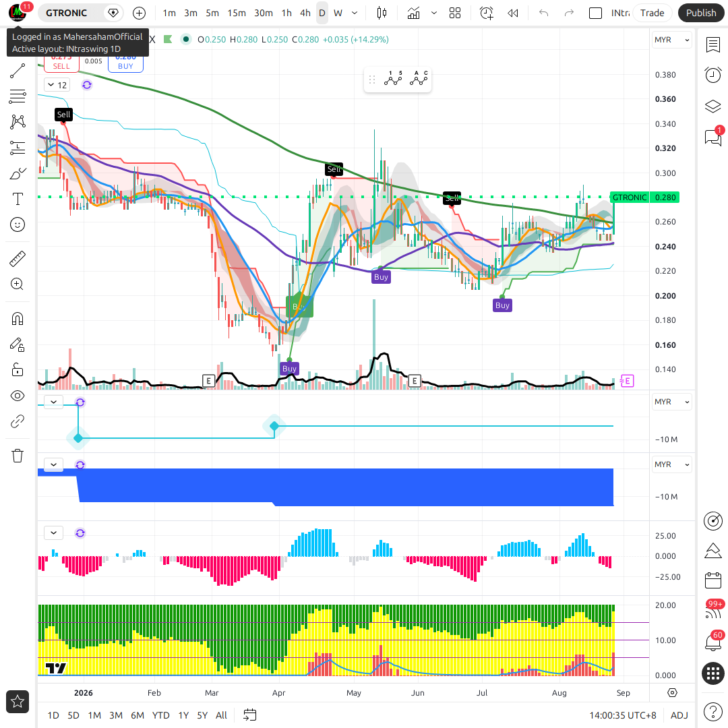Click the red SELL price button
728x728 pixels.
tap(61, 64)
